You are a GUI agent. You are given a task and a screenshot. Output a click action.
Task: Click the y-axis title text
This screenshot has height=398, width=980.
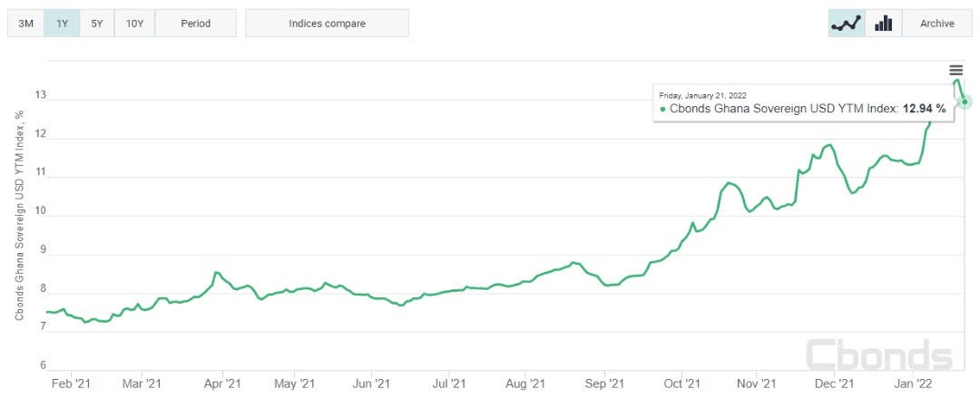pyautogui.click(x=20, y=216)
